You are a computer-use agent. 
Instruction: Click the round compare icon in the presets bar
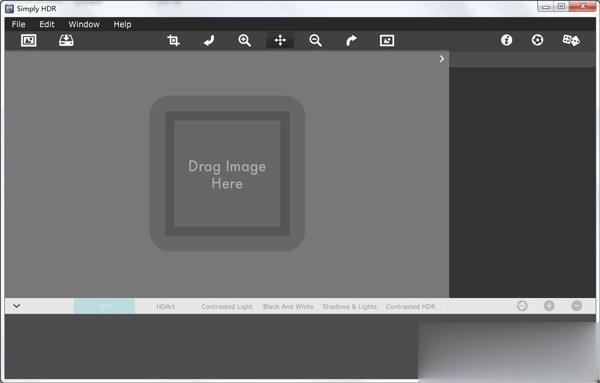click(x=522, y=306)
